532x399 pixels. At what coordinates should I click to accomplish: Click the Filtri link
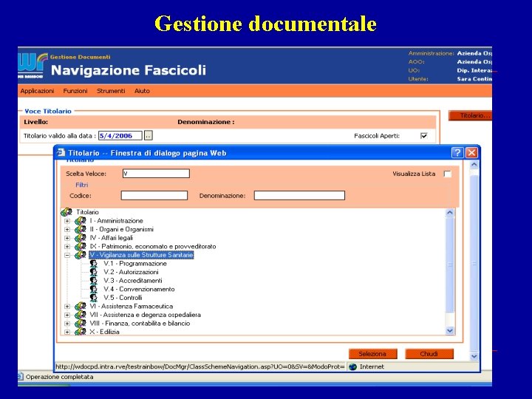click(82, 185)
